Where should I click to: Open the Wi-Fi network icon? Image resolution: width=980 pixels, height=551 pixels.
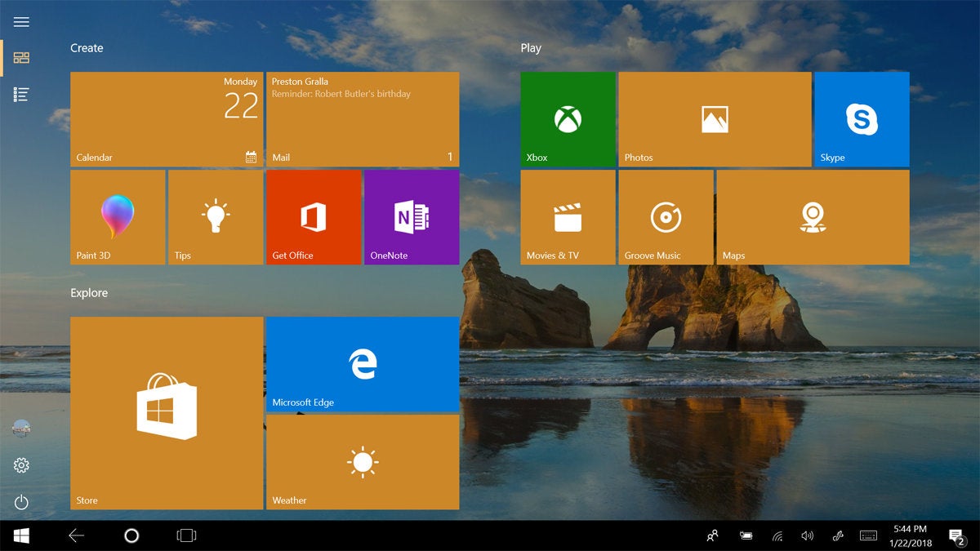tap(777, 536)
